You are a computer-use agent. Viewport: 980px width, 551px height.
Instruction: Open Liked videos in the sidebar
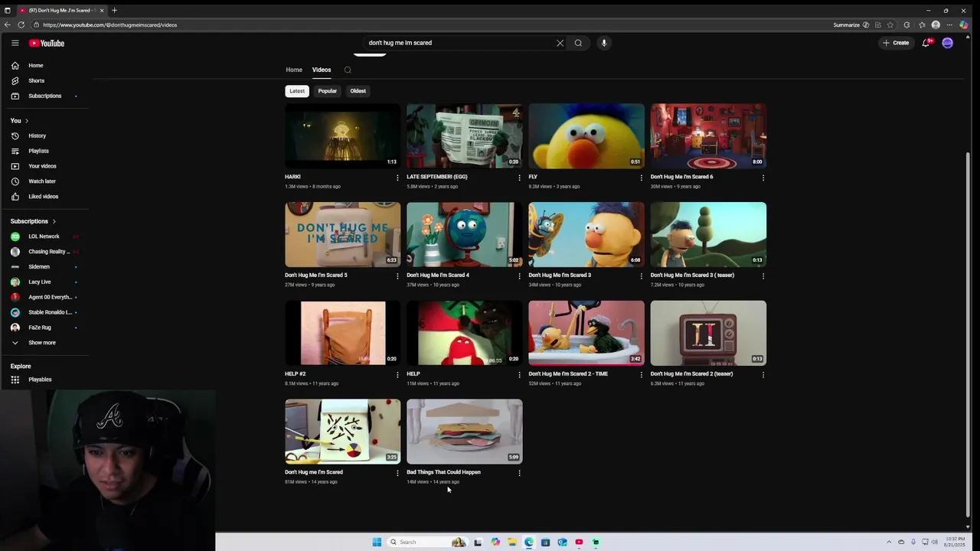[x=44, y=197]
